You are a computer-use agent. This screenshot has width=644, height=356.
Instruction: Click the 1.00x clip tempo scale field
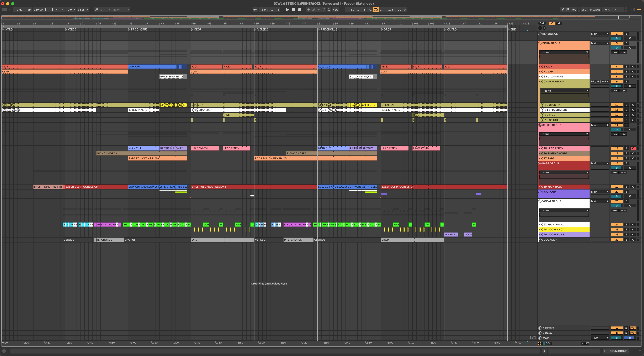(547, 344)
